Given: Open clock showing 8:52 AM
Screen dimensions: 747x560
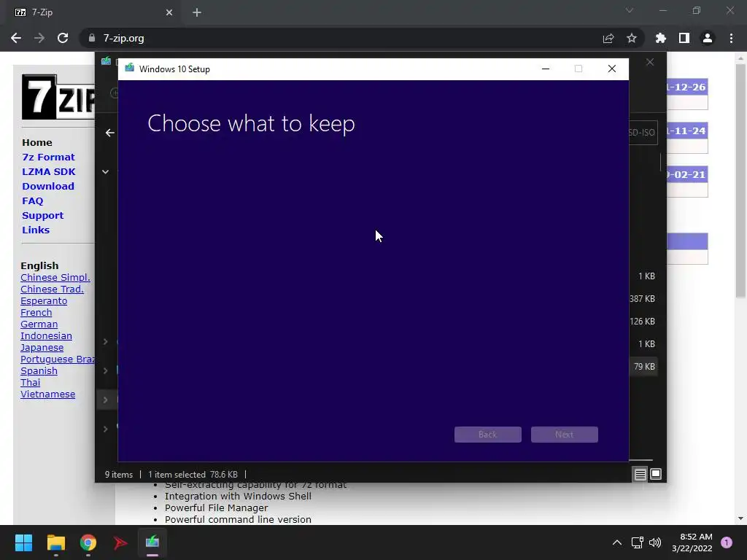Looking at the screenshot, I should (x=692, y=542).
